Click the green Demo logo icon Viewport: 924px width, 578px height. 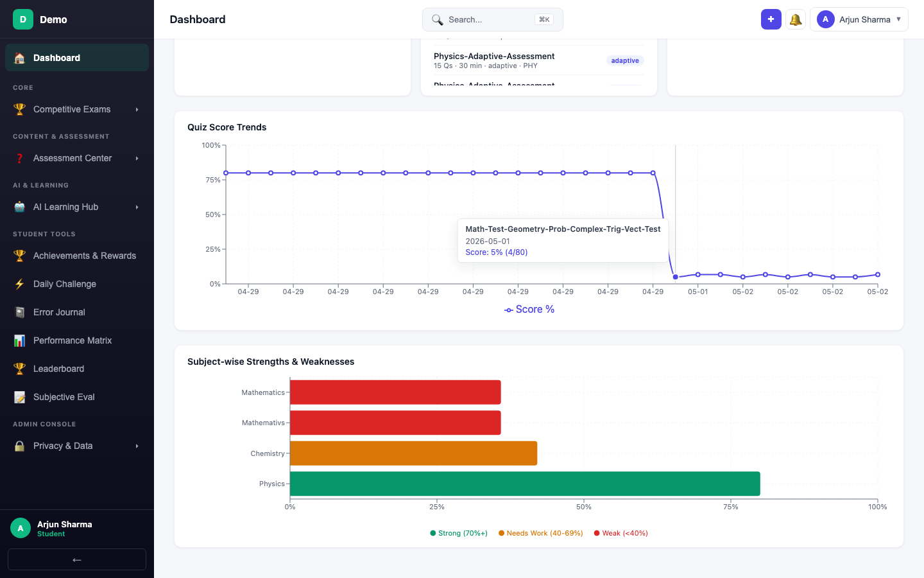[x=23, y=19]
